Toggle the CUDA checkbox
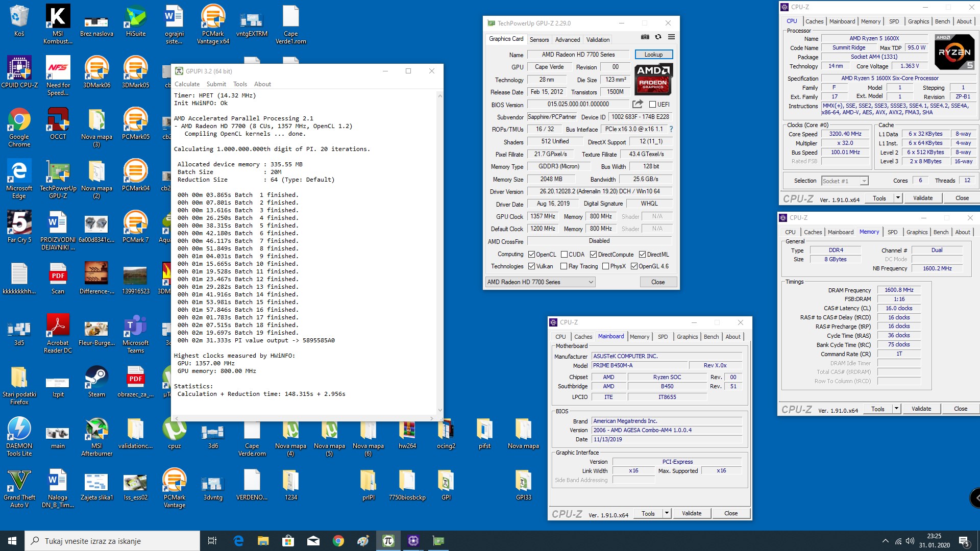The width and height of the screenshot is (980, 551). click(564, 255)
